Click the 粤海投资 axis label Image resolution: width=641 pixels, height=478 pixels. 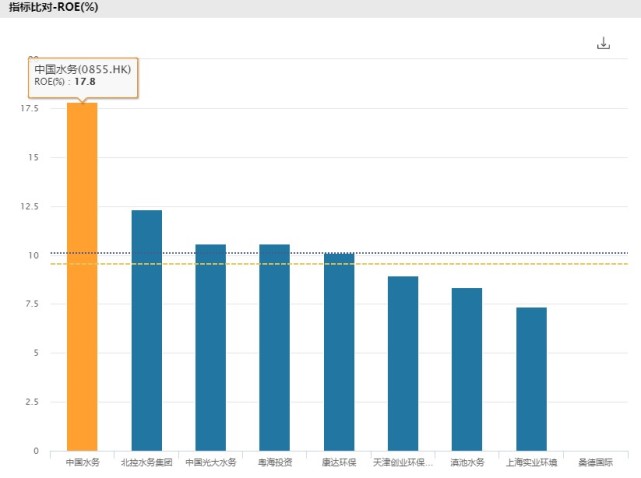pyautogui.click(x=275, y=462)
